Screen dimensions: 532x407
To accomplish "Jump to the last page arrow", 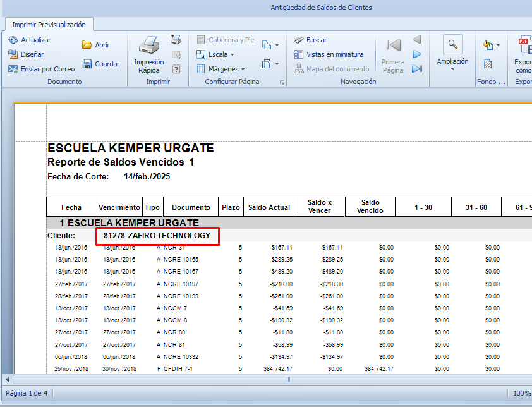I will point(417,69).
